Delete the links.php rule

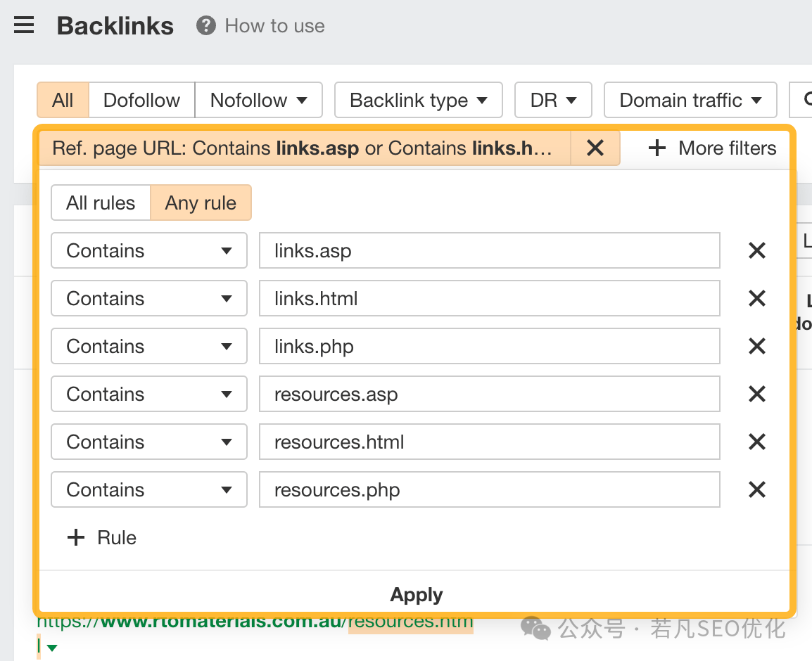click(x=756, y=346)
